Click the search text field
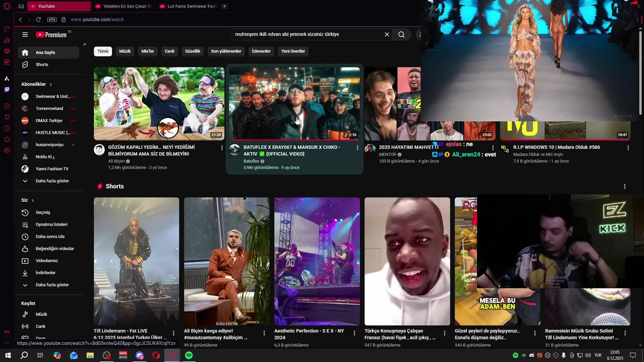The image size is (644, 362). click(306, 34)
